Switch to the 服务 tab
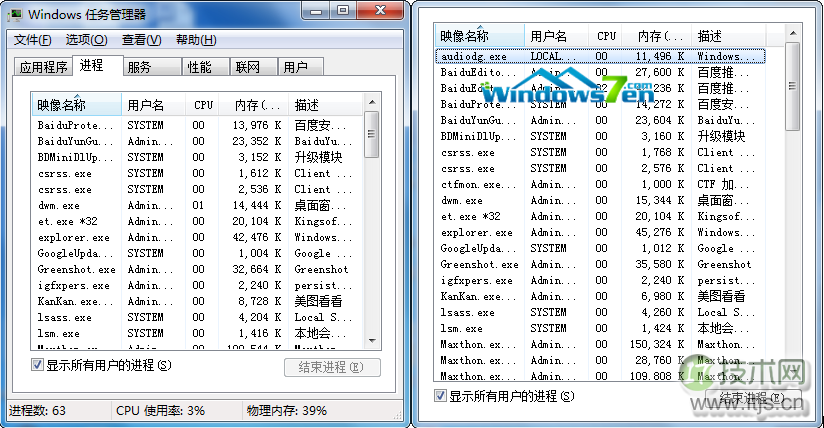Screen dimensions: 824x428 pyautogui.click(x=152, y=67)
